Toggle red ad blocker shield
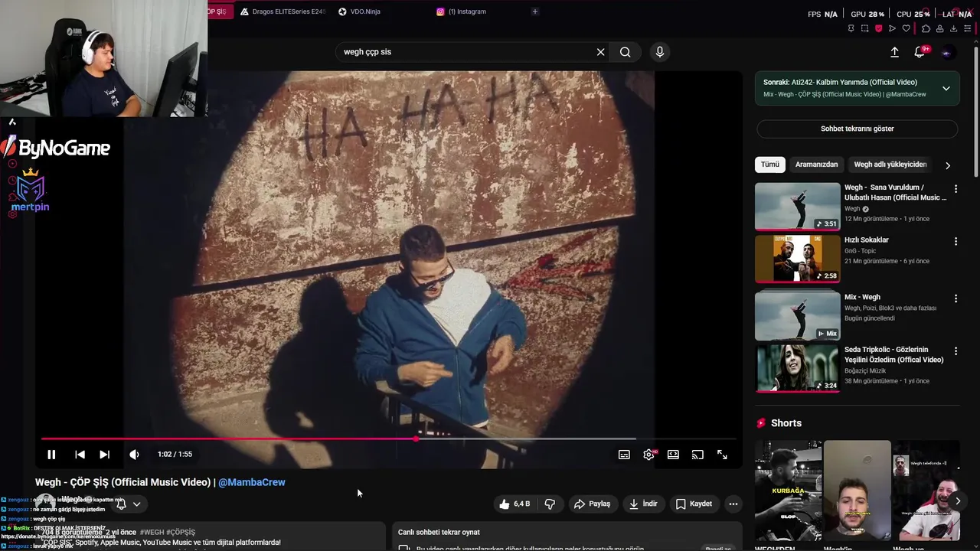This screenshot has width=980, height=551. coord(878,28)
